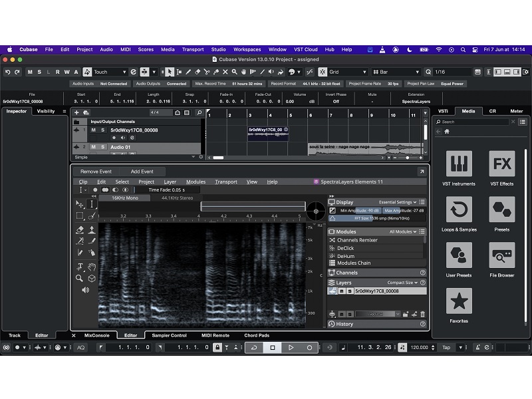Open the VST Effects tile
Screen dimensions: 532x399
coord(501,164)
